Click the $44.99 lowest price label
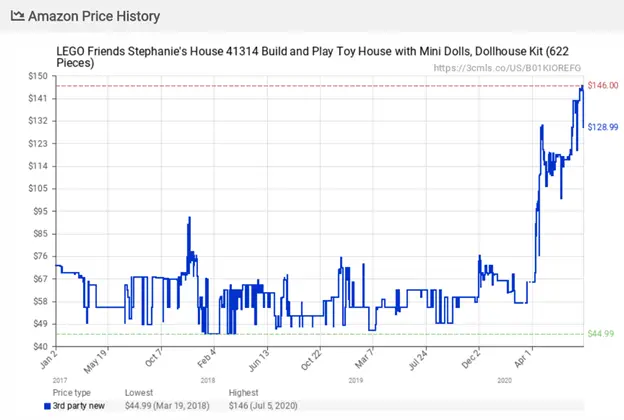The image size is (624, 420). tap(601, 334)
